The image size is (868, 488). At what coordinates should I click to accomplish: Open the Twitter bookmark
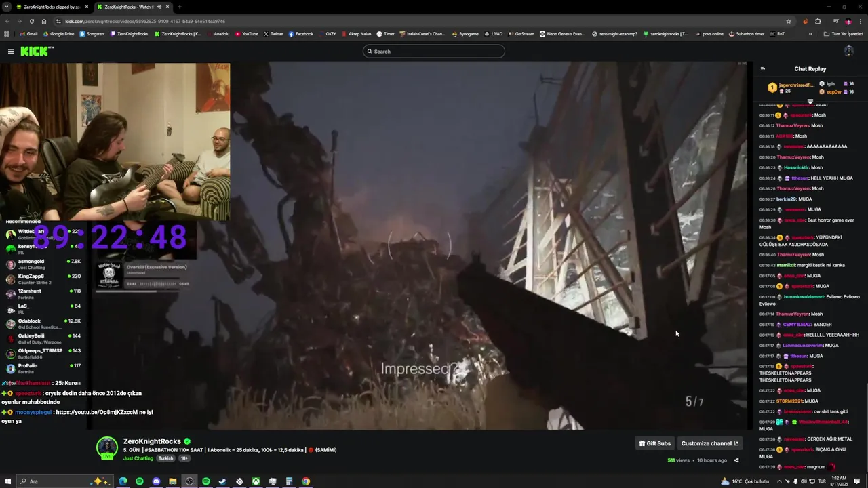point(273,33)
